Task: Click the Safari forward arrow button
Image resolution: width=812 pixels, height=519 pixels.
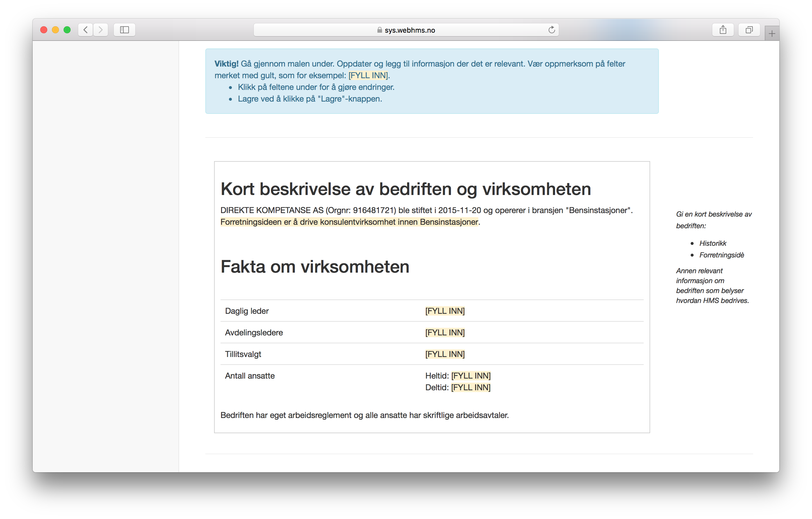Action: tap(101, 30)
